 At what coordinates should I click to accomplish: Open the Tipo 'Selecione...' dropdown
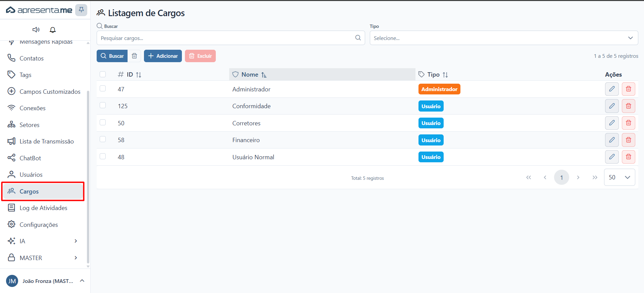click(504, 38)
